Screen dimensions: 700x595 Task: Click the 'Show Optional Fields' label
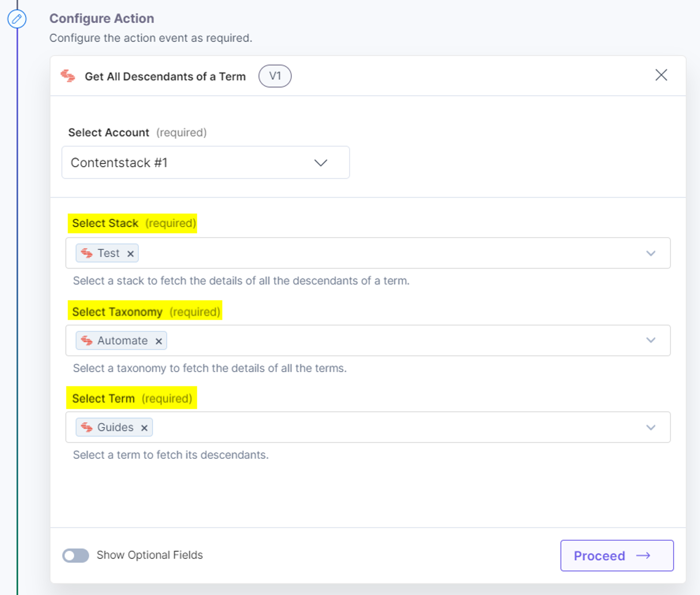pyautogui.click(x=150, y=555)
